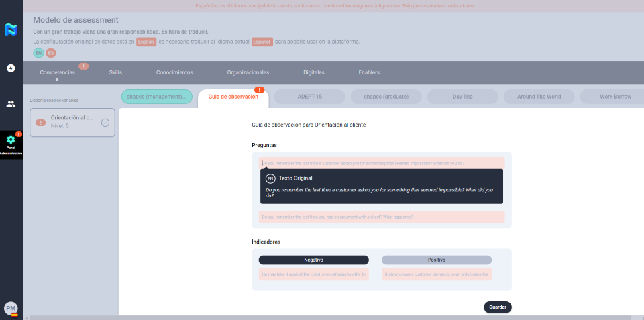This screenshot has width=644, height=320.
Task: Click the warning badge on Orientación al cliente
Action: (x=40, y=123)
